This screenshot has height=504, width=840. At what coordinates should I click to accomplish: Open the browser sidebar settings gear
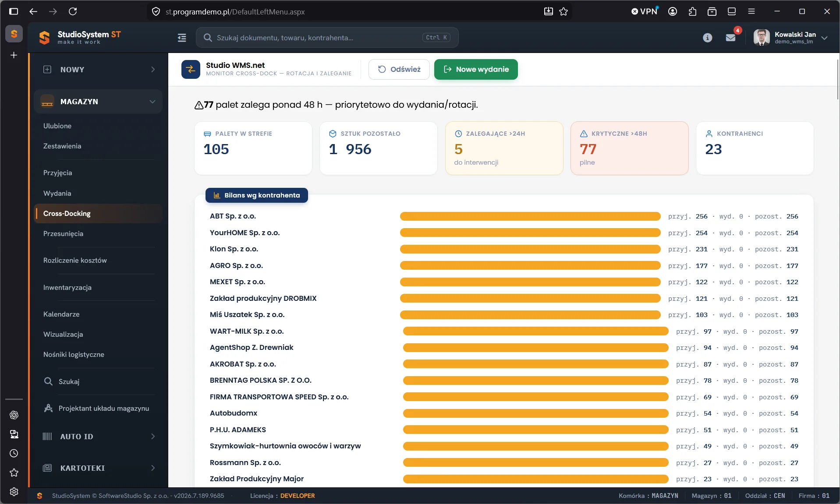click(14, 492)
